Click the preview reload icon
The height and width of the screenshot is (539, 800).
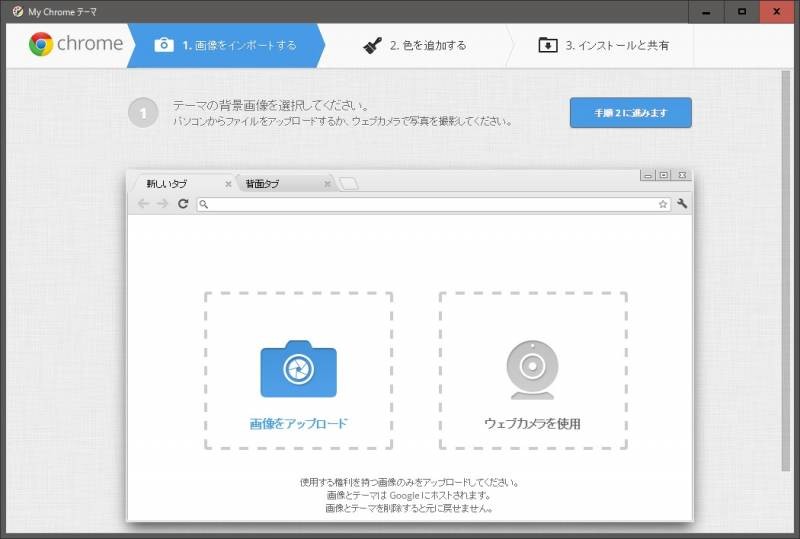click(183, 204)
